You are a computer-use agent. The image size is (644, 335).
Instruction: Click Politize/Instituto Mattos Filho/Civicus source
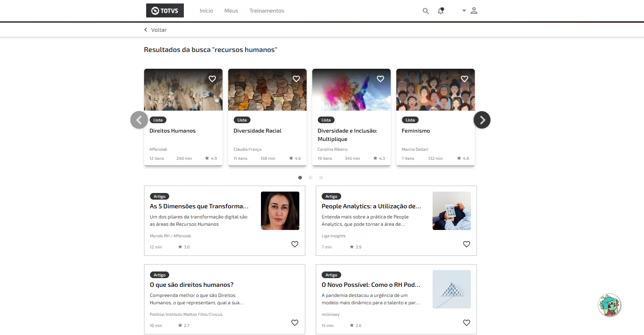[186, 314]
